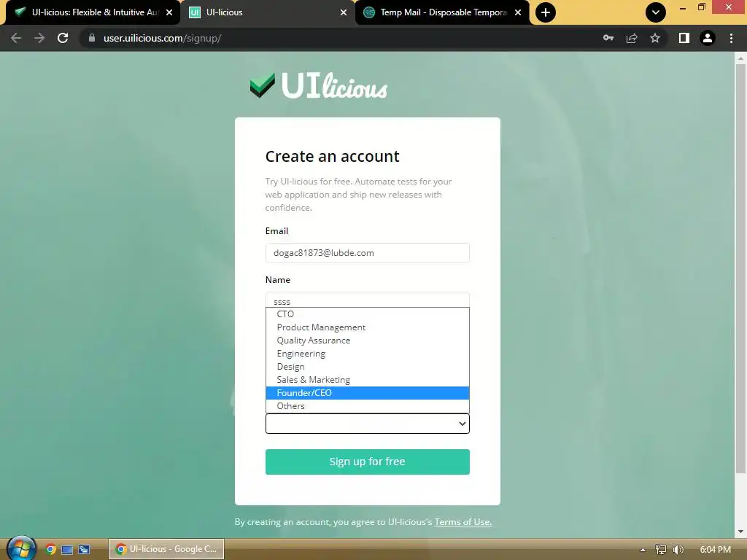Click the Email input field

coord(368,253)
